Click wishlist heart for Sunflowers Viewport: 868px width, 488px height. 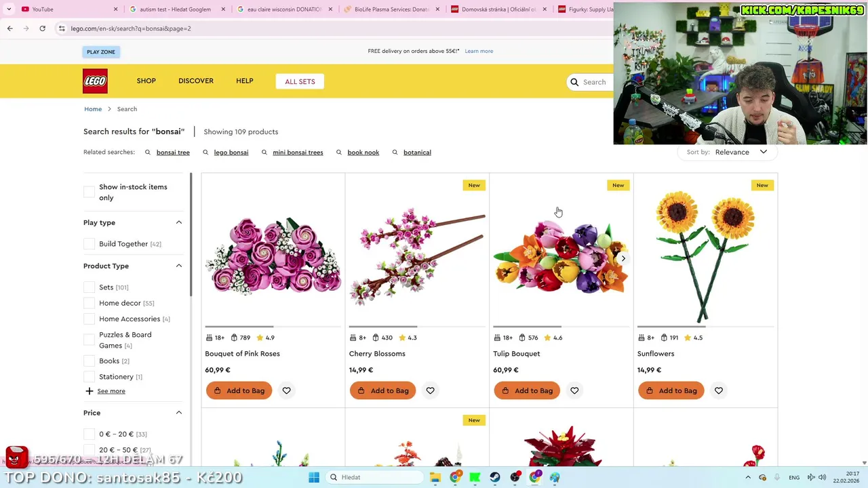coord(718,390)
